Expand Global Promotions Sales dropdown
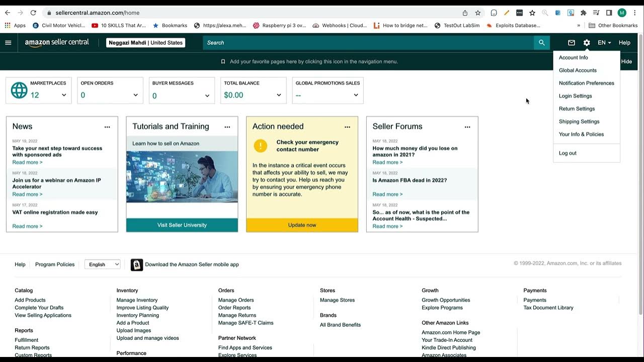Screen dimensions: 644x362 pos(356,95)
